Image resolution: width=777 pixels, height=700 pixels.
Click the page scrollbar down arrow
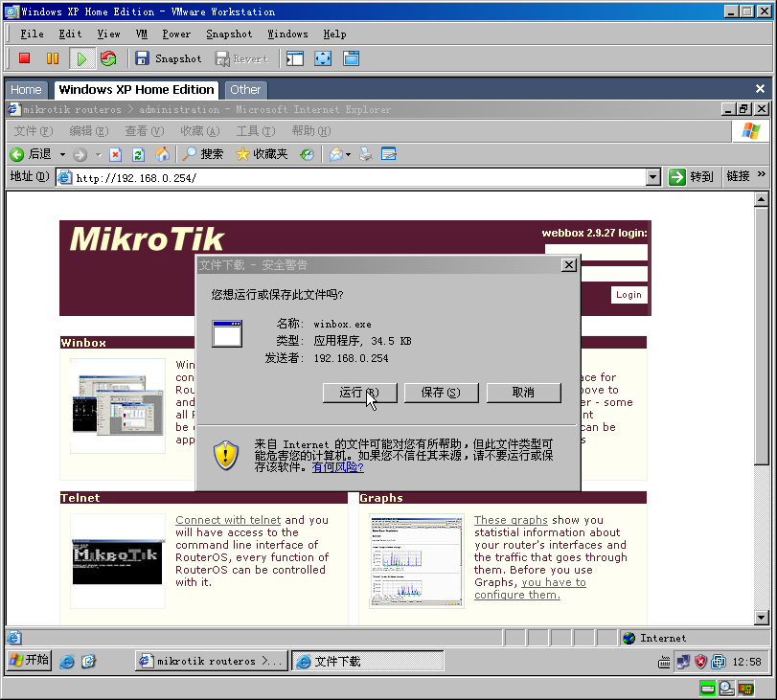(761, 618)
